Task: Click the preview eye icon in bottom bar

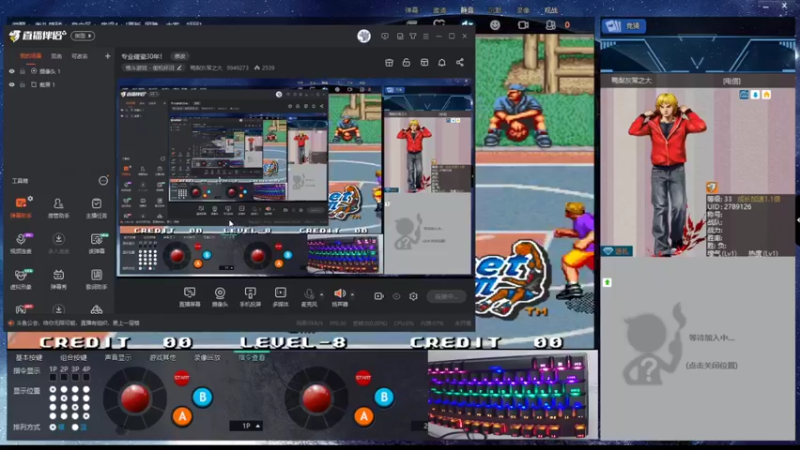Action: pyautogui.click(x=396, y=296)
